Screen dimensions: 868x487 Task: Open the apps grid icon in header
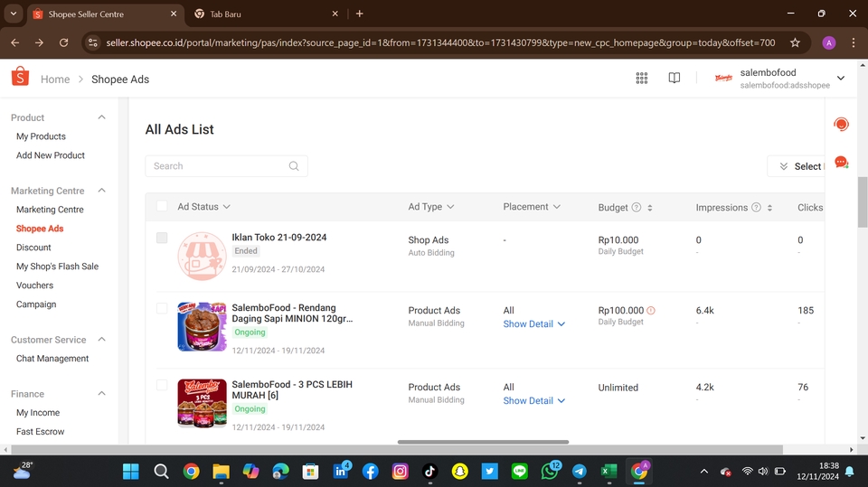642,78
